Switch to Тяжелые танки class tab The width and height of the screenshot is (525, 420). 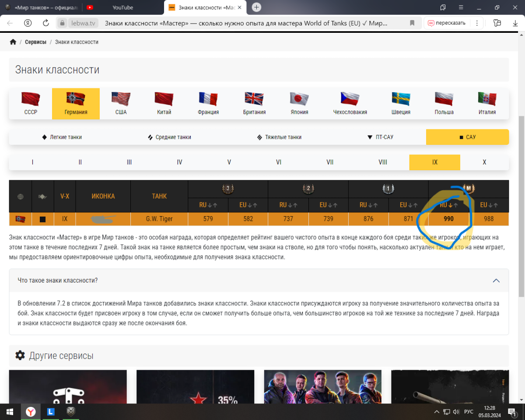279,137
